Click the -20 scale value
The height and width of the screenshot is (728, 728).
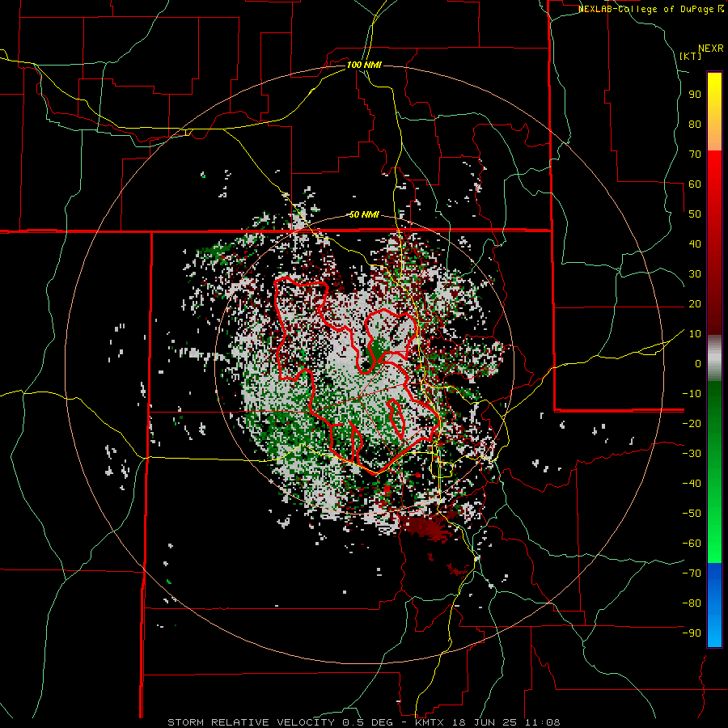click(x=692, y=424)
